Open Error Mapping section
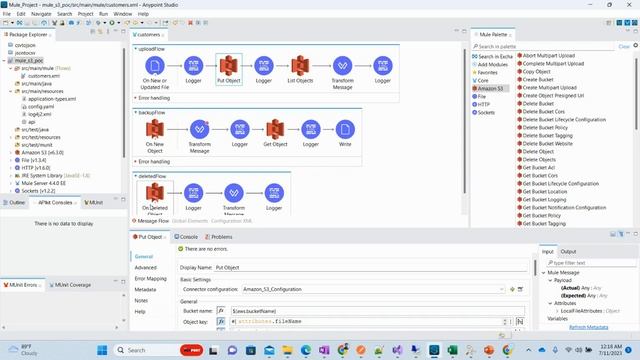The width and height of the screenshot is (640, 360). [151, 278]
